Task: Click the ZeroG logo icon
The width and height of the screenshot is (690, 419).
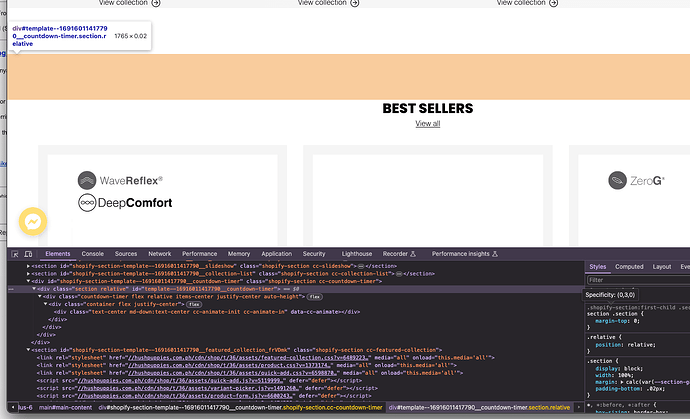Action: [617, 180]
